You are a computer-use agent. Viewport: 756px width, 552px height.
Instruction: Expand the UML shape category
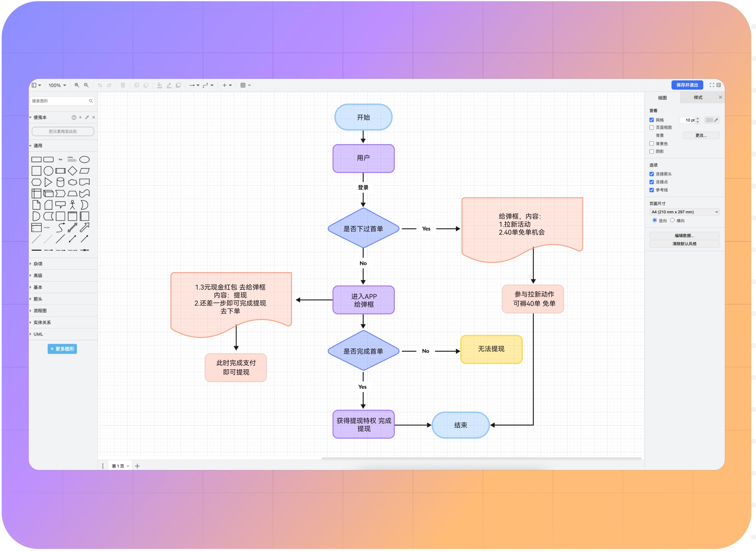[63, 334]
